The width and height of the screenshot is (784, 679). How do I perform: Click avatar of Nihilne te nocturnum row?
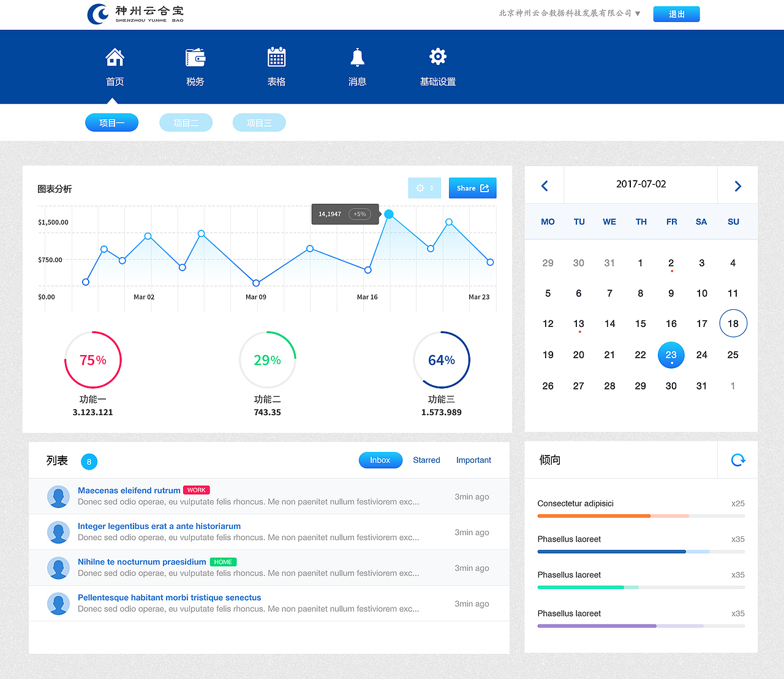(x=58, y=568)
